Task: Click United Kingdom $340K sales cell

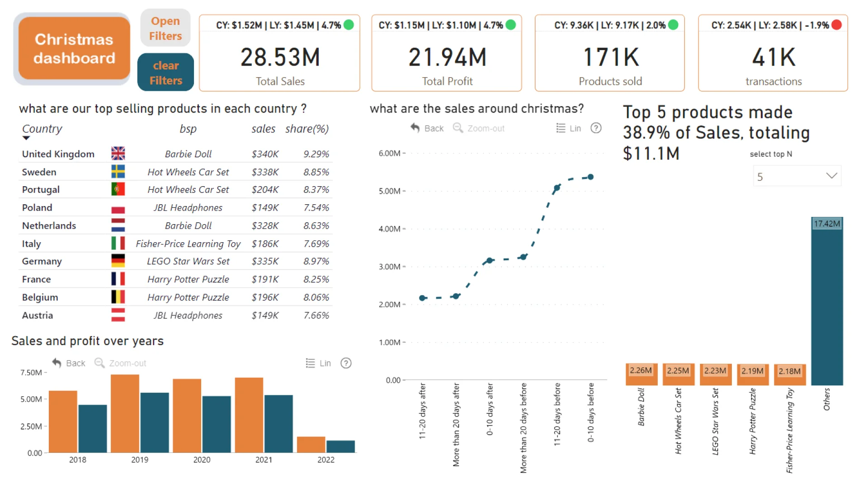Action: (265, 154)
